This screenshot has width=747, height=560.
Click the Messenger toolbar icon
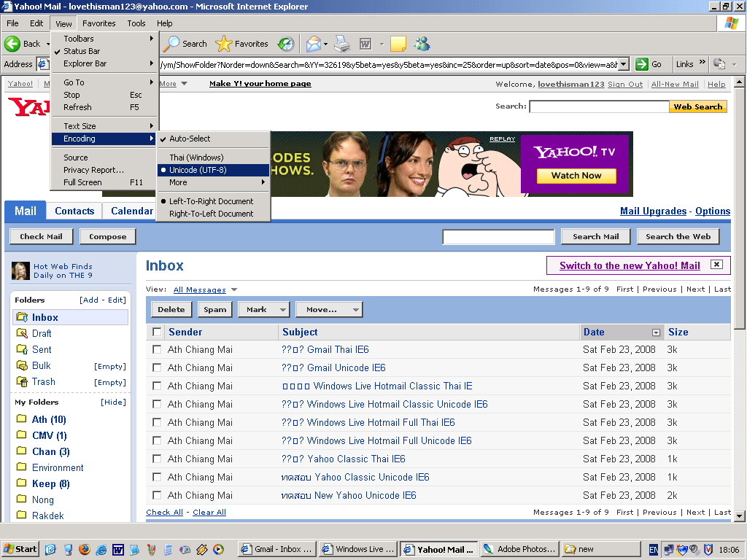coord(422,44)
